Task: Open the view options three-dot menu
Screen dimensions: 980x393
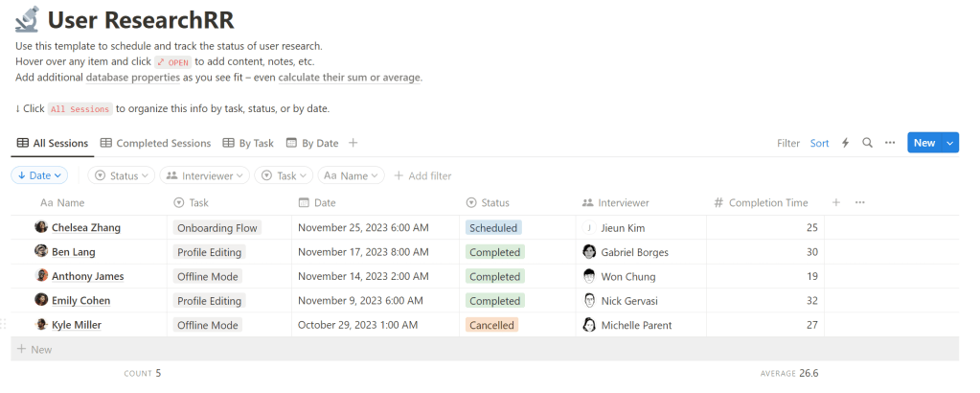Action: 890,143
